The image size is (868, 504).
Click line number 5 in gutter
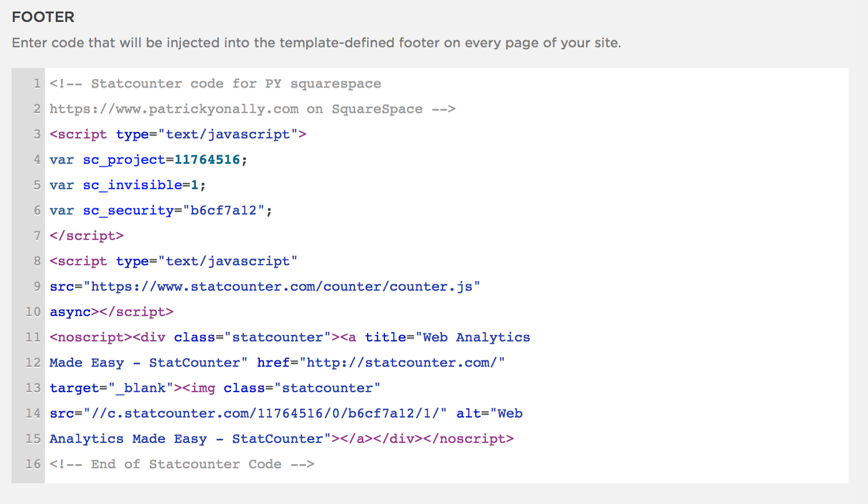37,185
